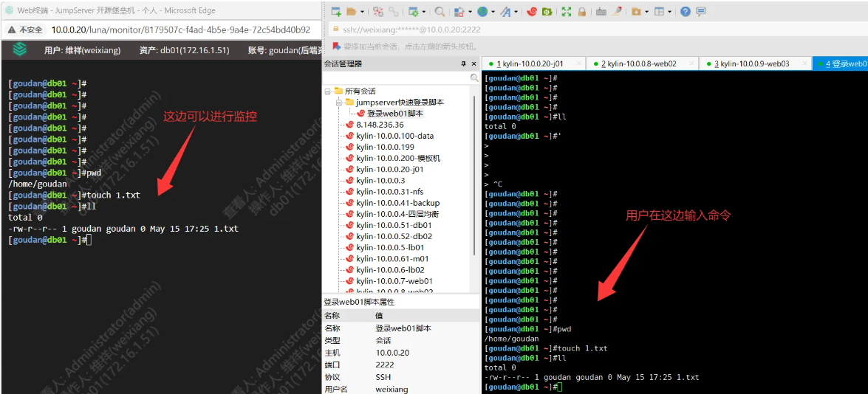Click the Edge address bar URL
The width and height of the screenshot is (868, 394).
click(180, 30)
